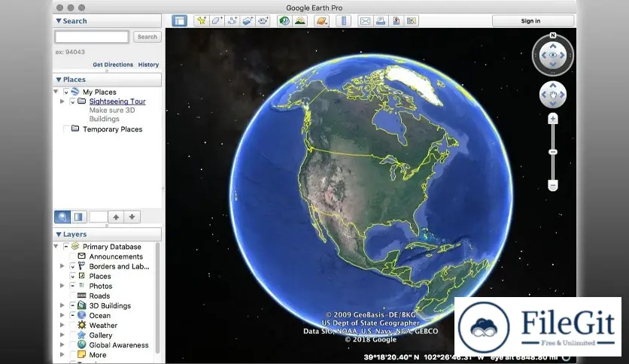Toggle sunlight across the landscape
Screen dimensions: 629x364
tap(300, 21)
